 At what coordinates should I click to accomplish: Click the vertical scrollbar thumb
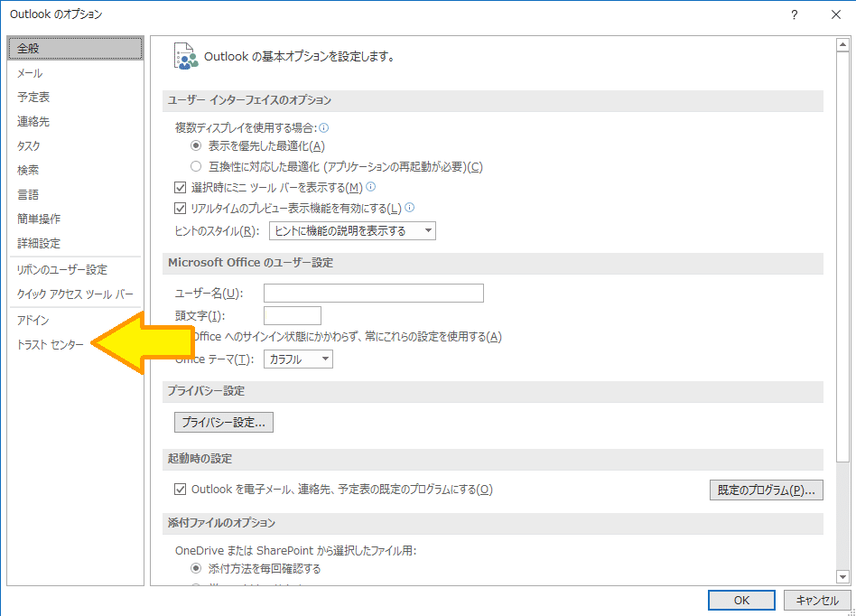(x=842, y=257)
